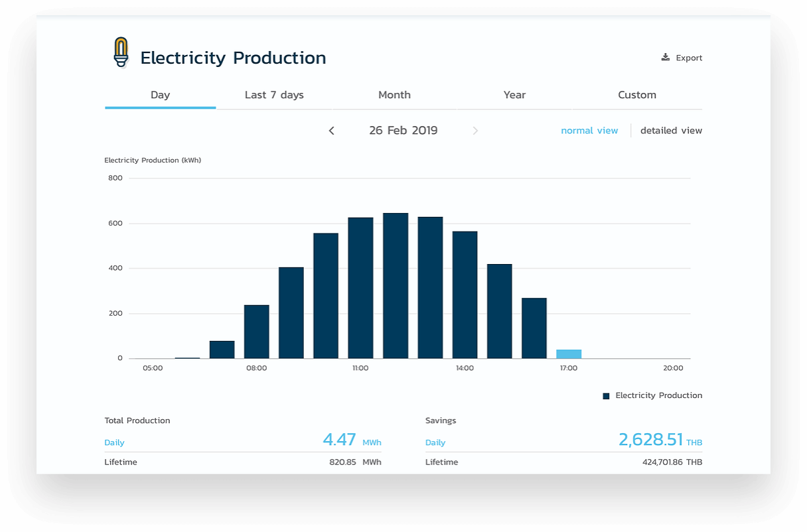Screen dimensions: 807x532
Task: Open the Custom date range selector
Action: (x=637, y=95)
